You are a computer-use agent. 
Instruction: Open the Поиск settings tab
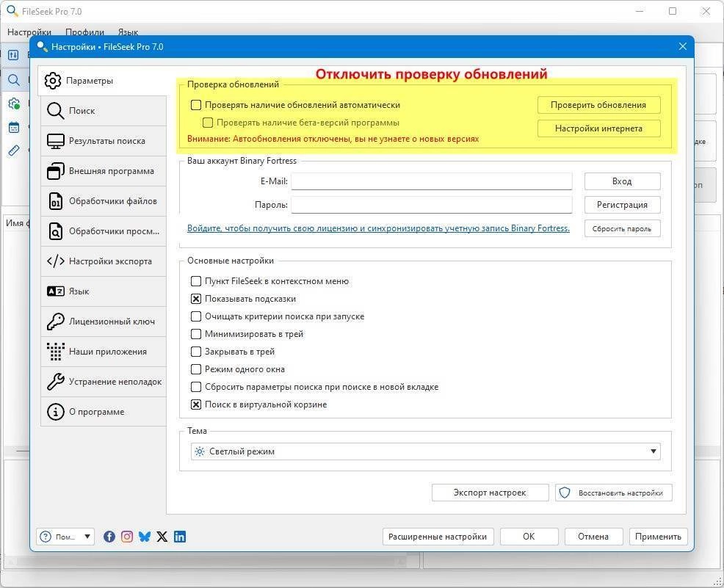[x=104, y=111]
